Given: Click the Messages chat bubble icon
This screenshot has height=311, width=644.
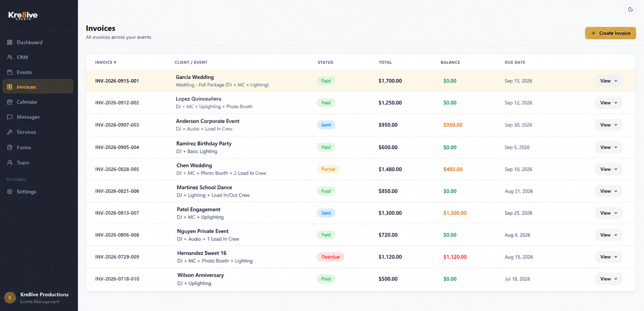Looking at the screenshot, I should [10, 117].
